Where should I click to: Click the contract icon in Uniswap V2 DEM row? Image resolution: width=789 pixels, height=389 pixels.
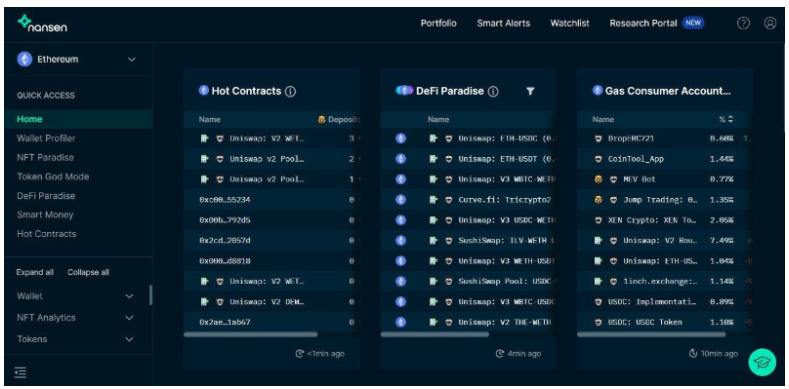pos(204,302)
